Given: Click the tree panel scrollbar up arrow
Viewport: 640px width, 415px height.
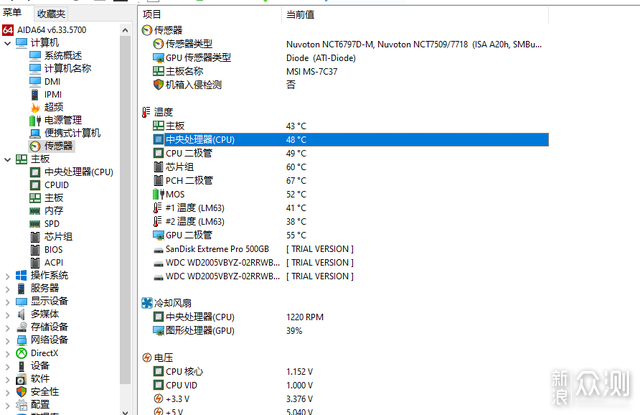Looking at the screenshot, I should 125,30.
